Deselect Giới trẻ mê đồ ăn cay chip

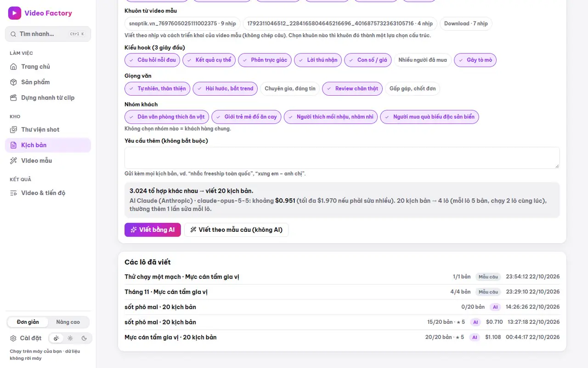tap(246, 117)
